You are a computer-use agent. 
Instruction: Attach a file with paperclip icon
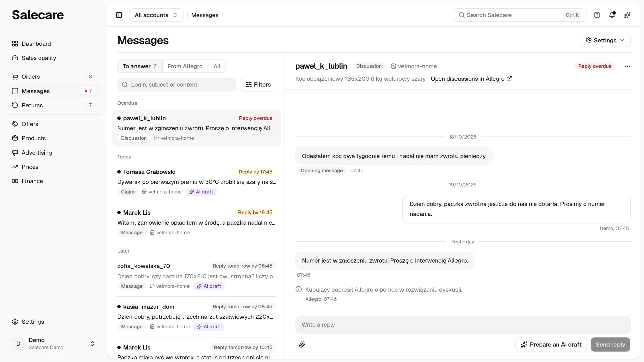[302, 345]
